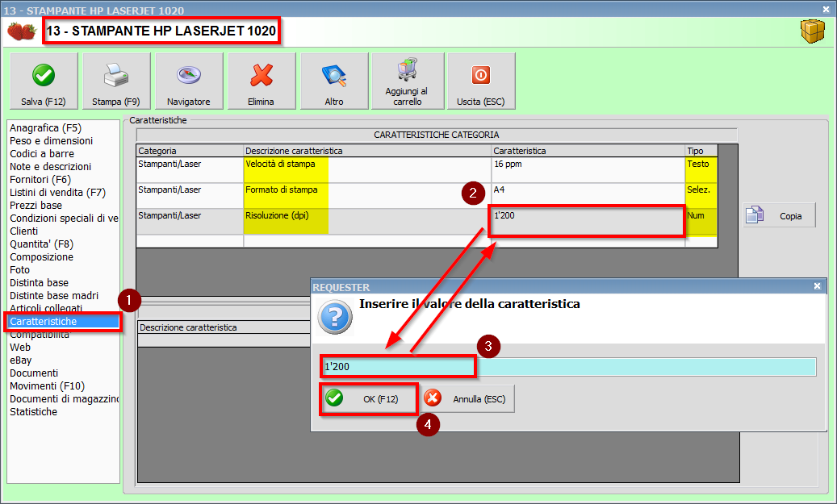Screen dimensions: 837x504
Task: Select Prezzi base in sidebar
Action: (x=36, y=206)
